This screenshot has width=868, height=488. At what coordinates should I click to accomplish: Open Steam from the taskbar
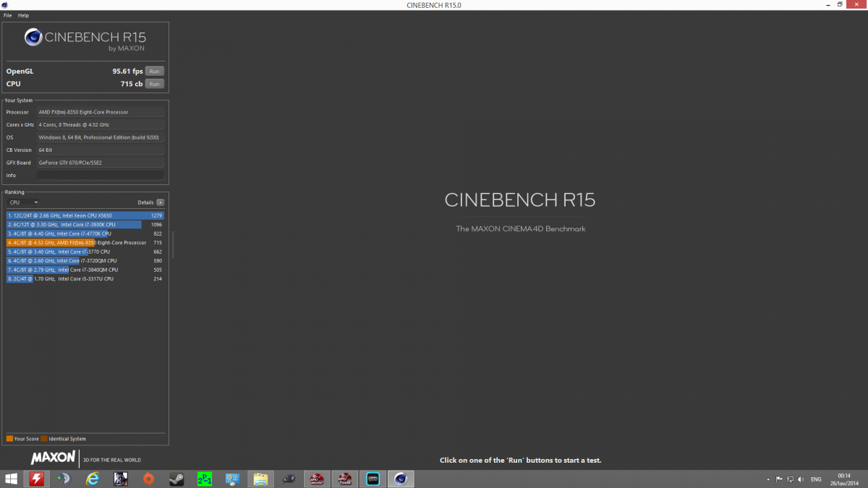(176, 479)
